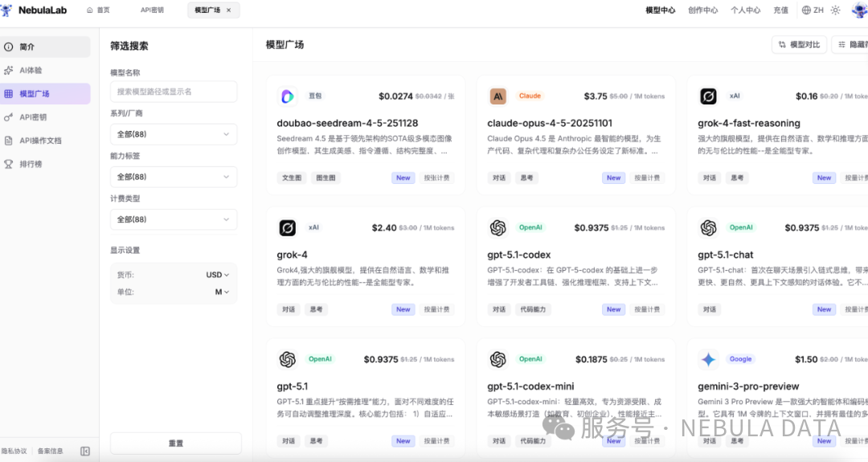Open API密钥 key icon in sidebar
The width and height of the screenshot is (868, 462).
(8, 117)
